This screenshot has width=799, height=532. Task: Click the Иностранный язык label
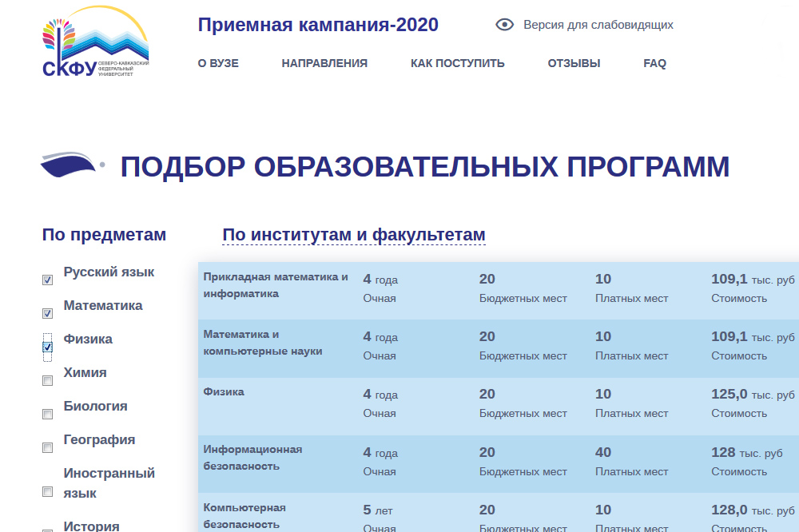pos(109,483)
